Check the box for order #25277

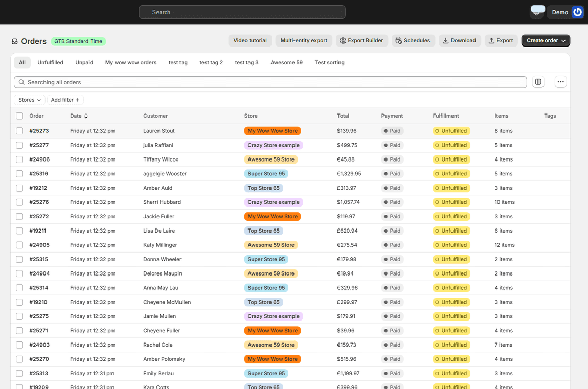tap(19, 145)
